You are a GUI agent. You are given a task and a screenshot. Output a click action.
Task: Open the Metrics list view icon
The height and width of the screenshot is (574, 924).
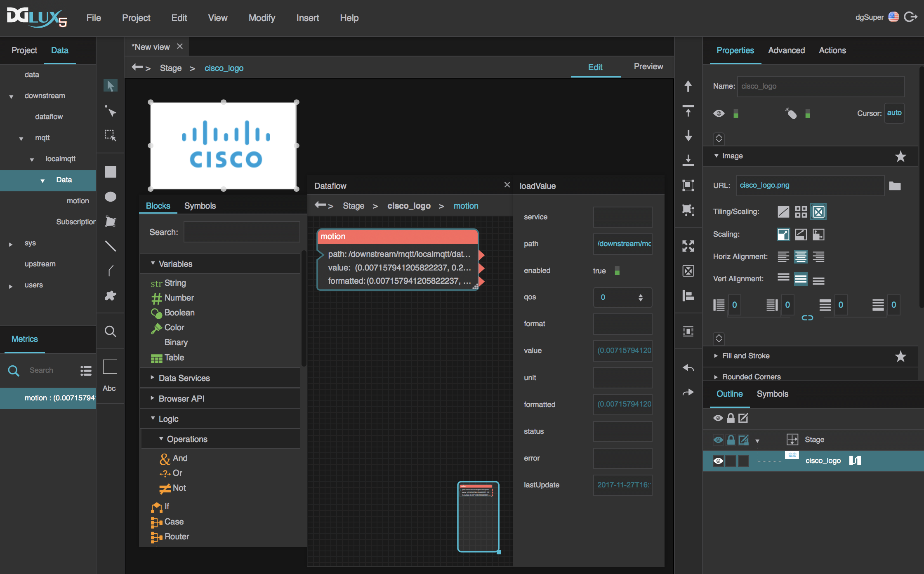pos(86,371)
